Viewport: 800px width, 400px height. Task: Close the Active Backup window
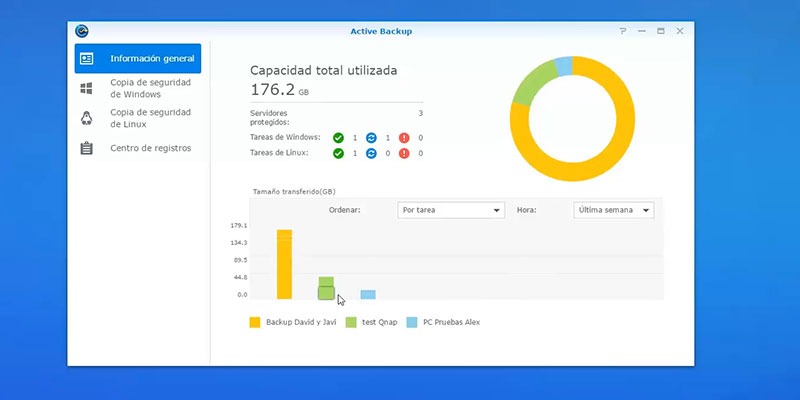680,31
